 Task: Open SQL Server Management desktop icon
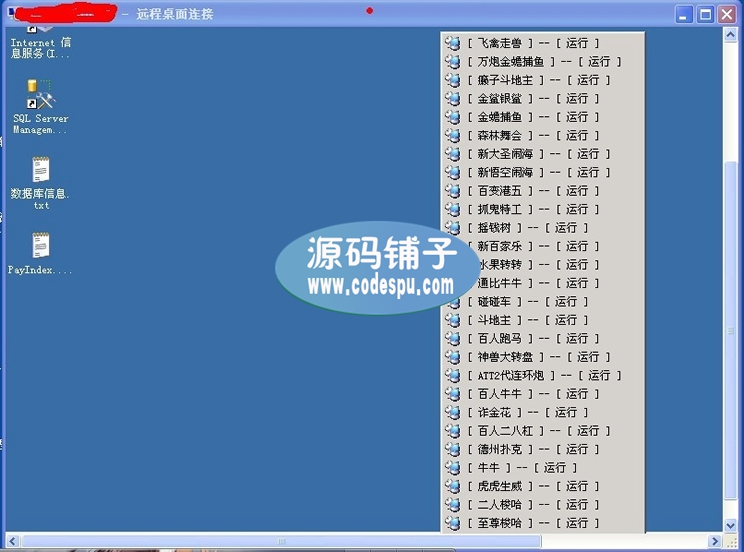coord(41,107)
